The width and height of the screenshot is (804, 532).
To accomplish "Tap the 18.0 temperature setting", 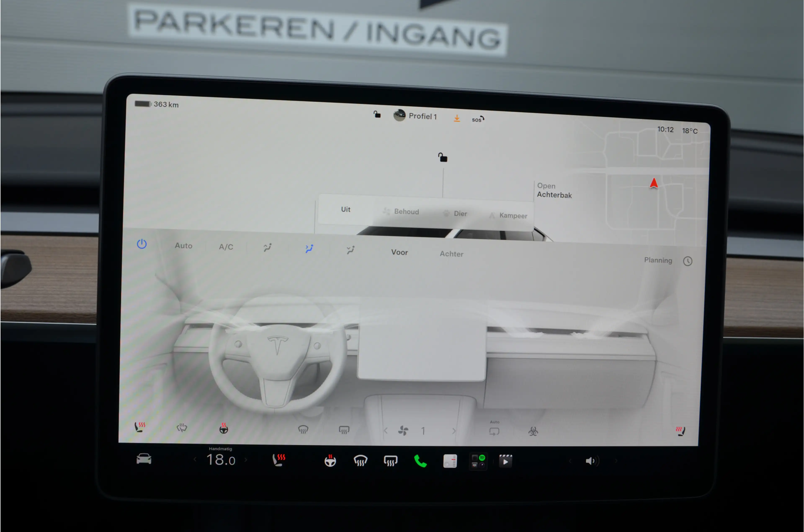I will pos(221,460).
